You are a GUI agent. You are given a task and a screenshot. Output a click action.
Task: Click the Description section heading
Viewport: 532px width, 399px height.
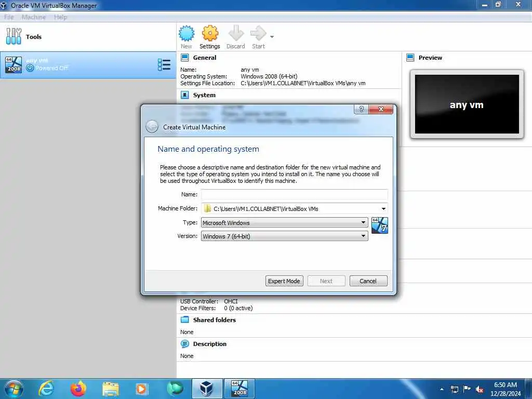(x=210, y=344)
